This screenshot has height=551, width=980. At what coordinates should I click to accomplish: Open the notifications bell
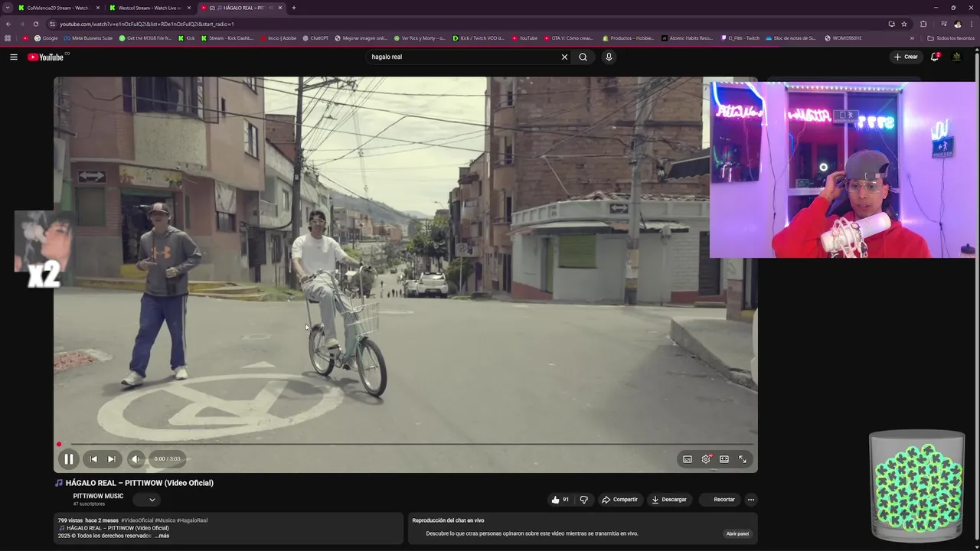pyautogui.click(x=935, y=57)
